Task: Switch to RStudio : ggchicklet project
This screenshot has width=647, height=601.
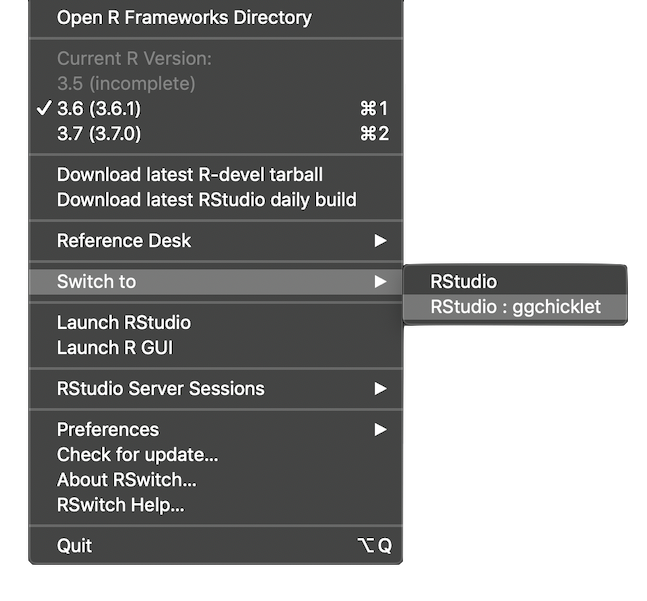Action: point(516,307)
